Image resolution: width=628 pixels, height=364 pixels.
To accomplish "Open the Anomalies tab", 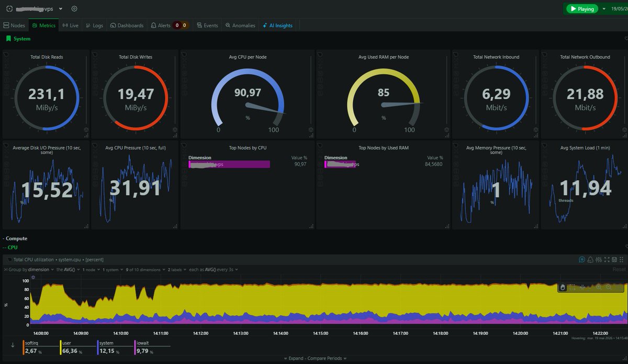I will 240,25.
